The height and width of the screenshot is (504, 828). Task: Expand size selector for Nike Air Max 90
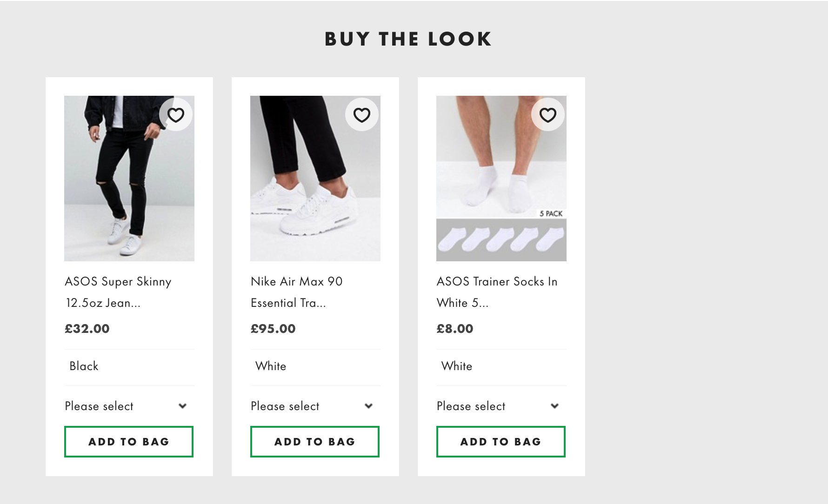[x=313, y=406]
